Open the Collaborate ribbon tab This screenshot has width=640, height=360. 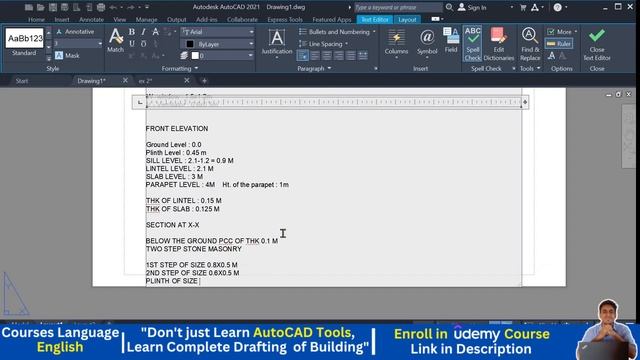point(242,20)
